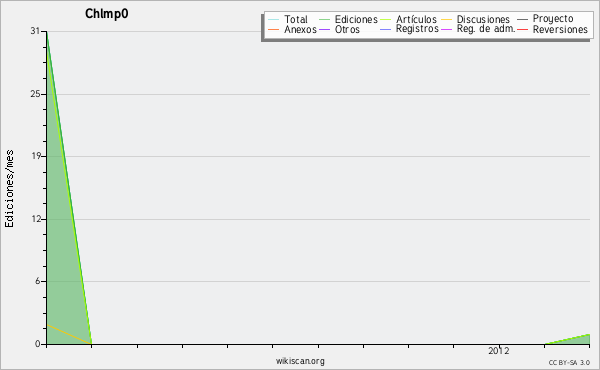Click the Proyecto legend label
Screen dimensions: 600x370
click(553, 19)
